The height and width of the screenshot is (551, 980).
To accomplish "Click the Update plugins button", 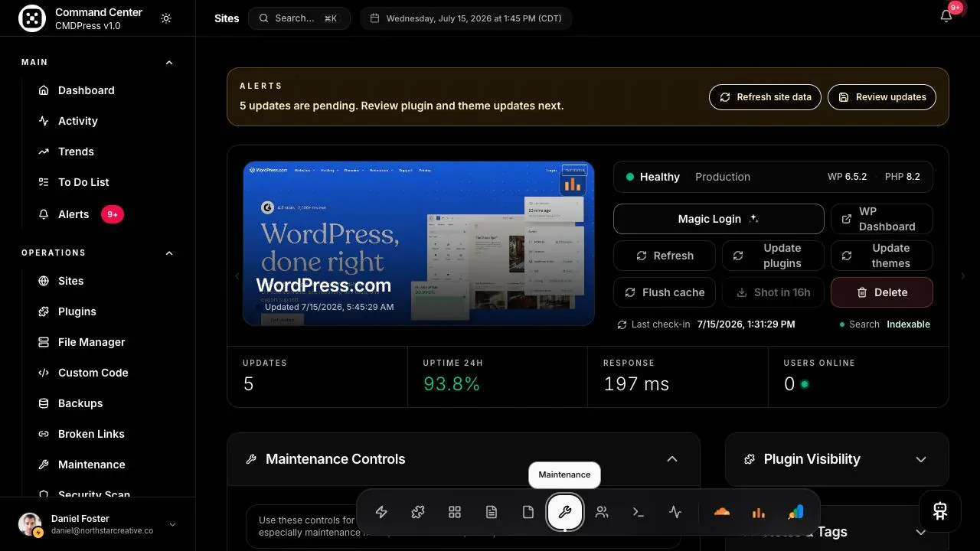I will [x=773, y=256].
